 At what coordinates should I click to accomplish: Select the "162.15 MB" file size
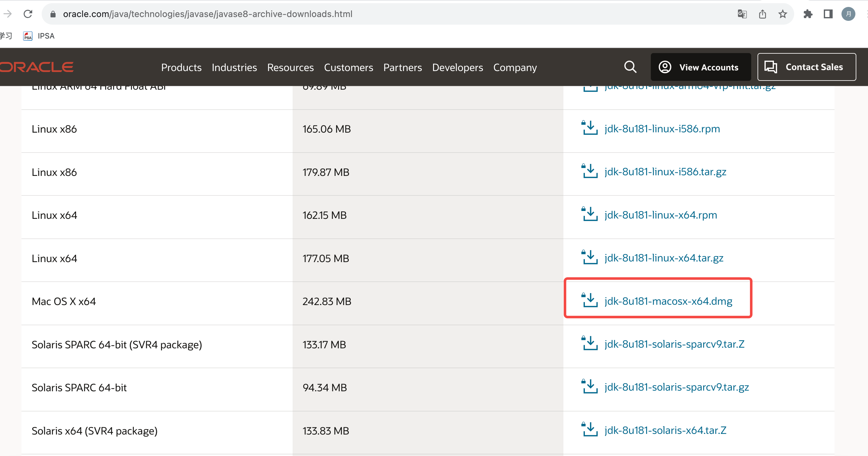(324, 215)
